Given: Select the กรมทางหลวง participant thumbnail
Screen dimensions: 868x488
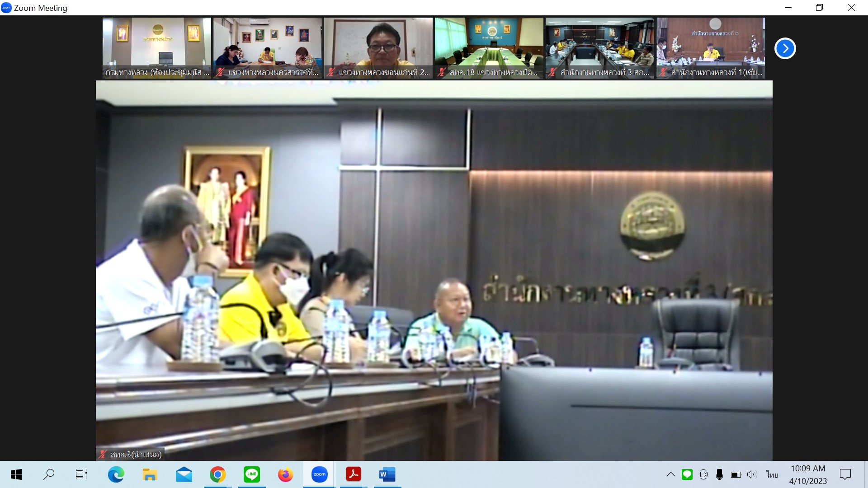Looking at the screenshot, I should (x=157, y=48).
